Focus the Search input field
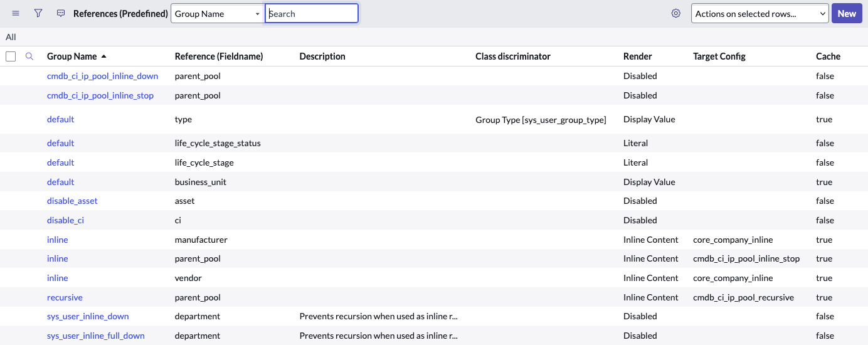 (x=312, y=14)
